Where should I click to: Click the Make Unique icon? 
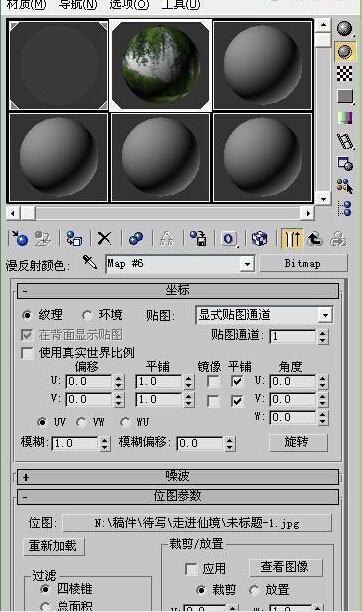tap(167, 238)
